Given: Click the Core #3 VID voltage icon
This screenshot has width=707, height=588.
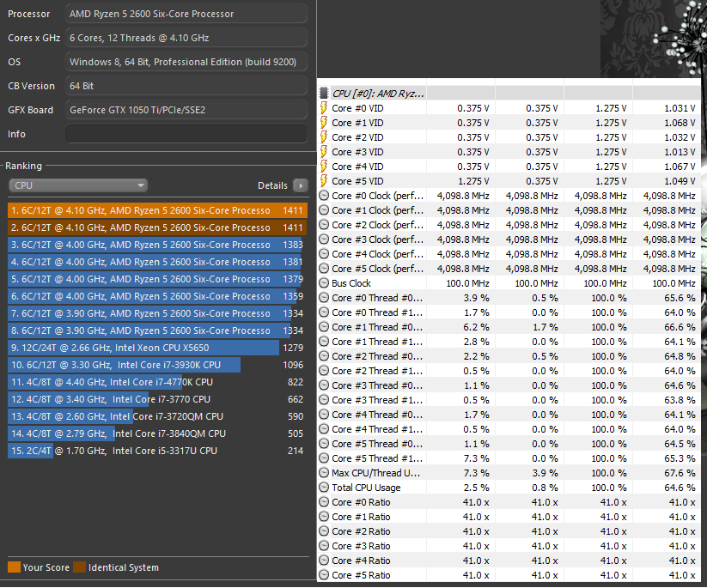Looking at the screenshot, I should tap(324, 152).
